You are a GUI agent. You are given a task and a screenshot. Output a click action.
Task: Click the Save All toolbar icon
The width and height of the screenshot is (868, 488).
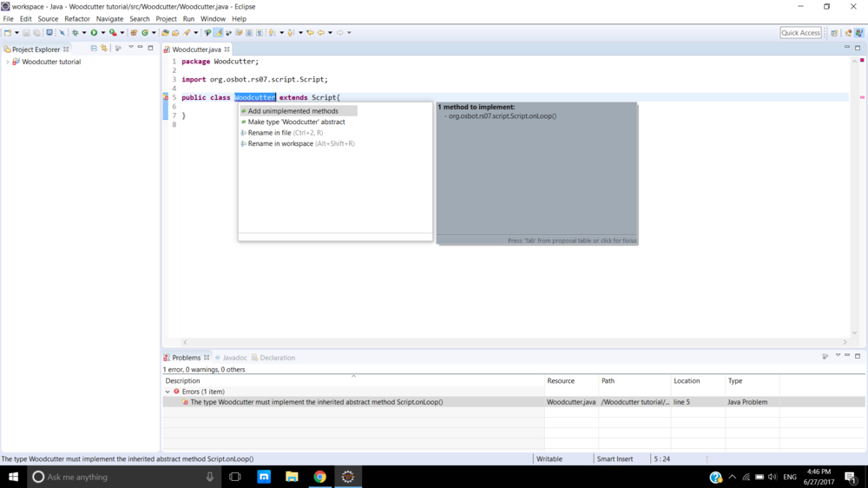pyautogui.click(x=36, y=33)
